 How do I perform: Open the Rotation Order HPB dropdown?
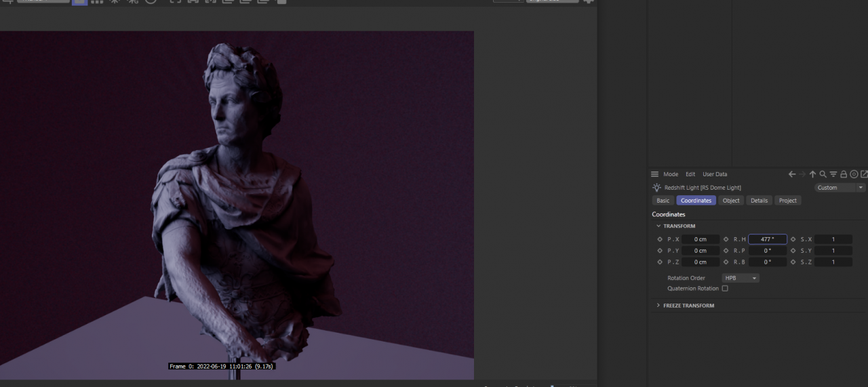(741, 278)
